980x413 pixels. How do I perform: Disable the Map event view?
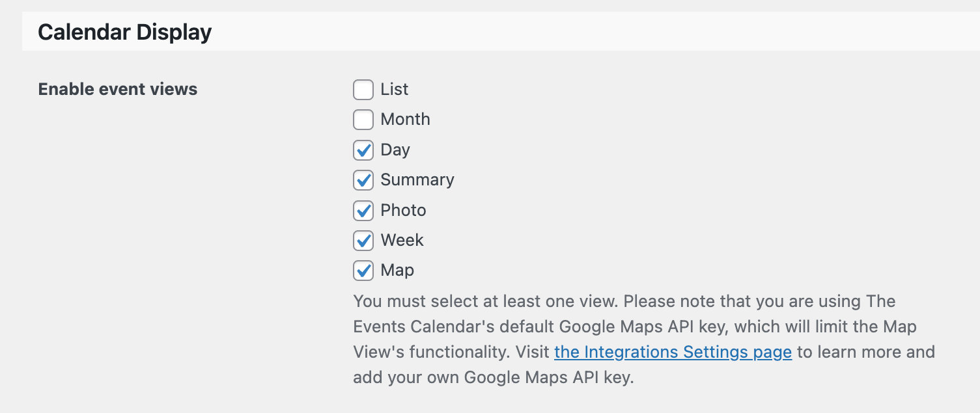coord(363,270)
